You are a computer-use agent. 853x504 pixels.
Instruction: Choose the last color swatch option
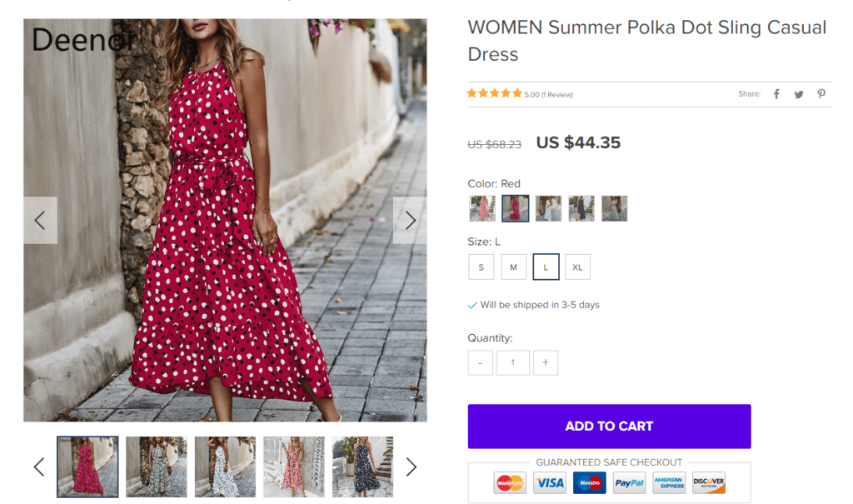tap(614, 208)
